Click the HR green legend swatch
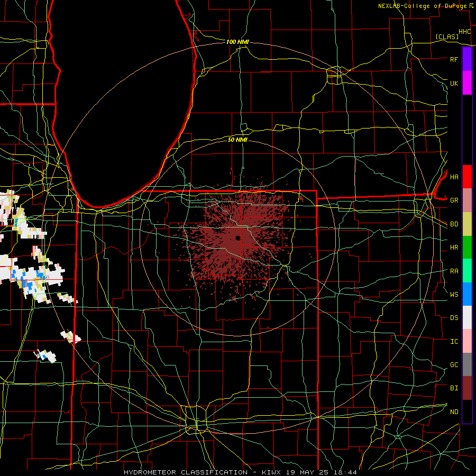476x476 pixels. point(467,247)
